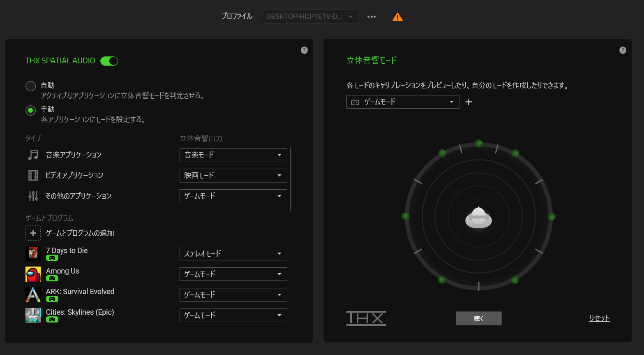Open help icon in 立体音響モード panel
644x355 pixels.
point(623,50)
